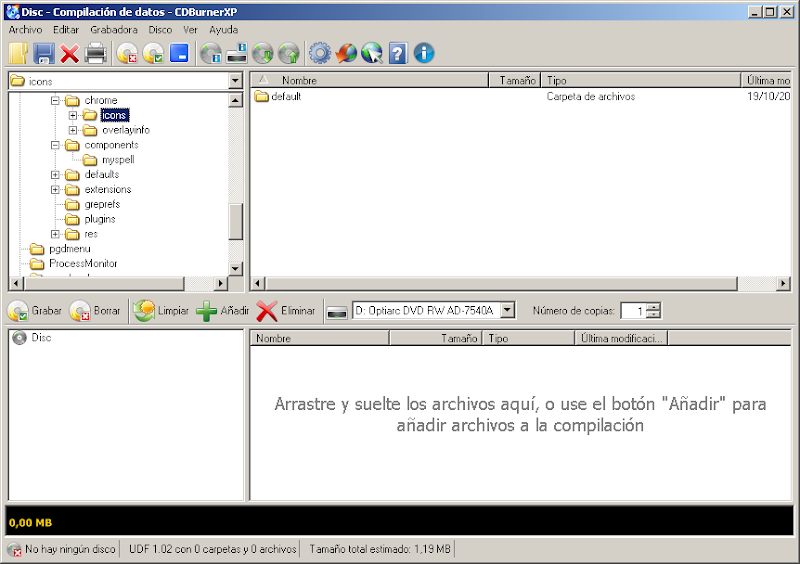Click the Última modificaci... column in compilation
Screen dimensions: 800x564
(621, 338)
